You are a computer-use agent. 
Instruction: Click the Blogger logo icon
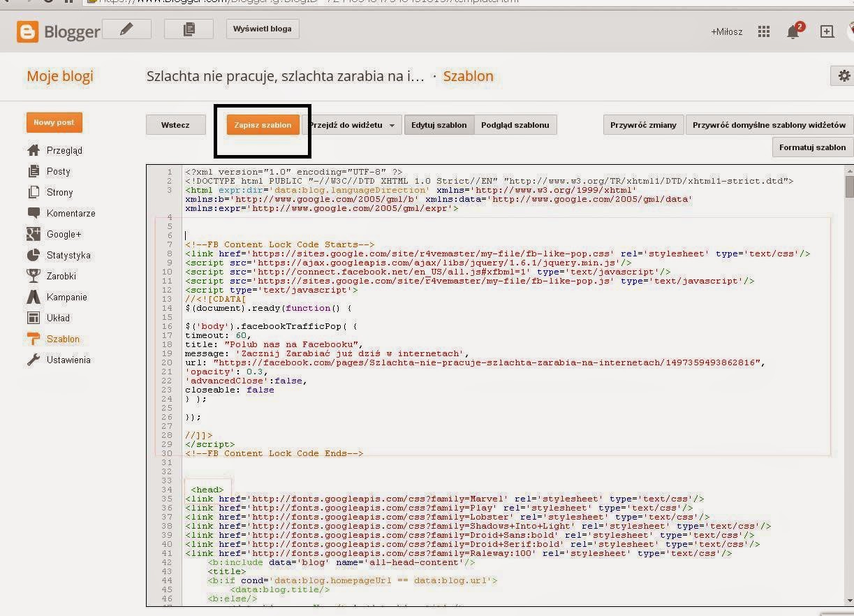tap(28, 31)
